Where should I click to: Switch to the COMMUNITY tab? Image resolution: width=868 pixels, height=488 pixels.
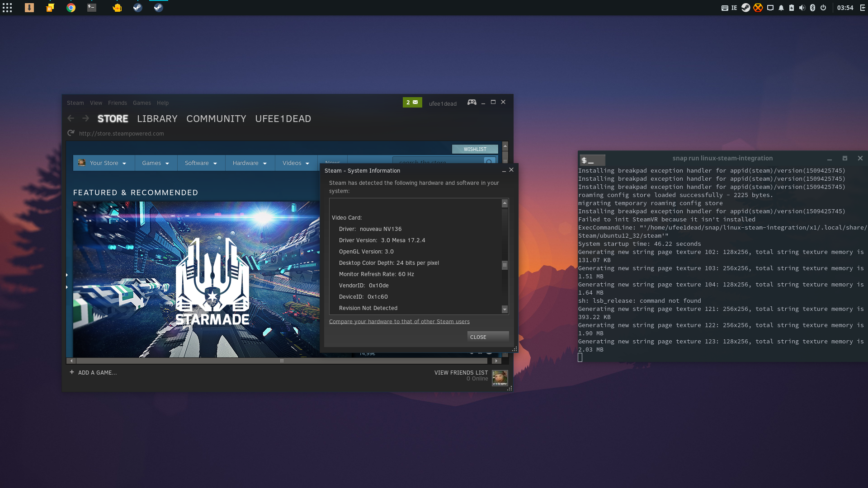[217, 119]
